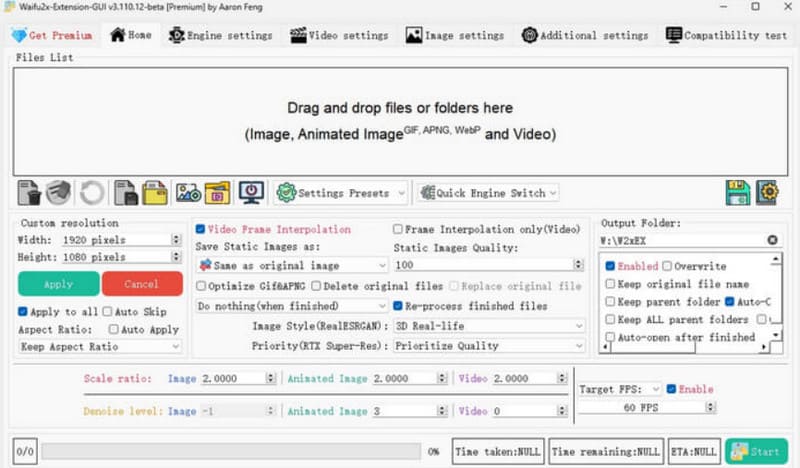
Task: Click the yellow folder browse icon
Action: pyautogui.click(x=155, y=192)
